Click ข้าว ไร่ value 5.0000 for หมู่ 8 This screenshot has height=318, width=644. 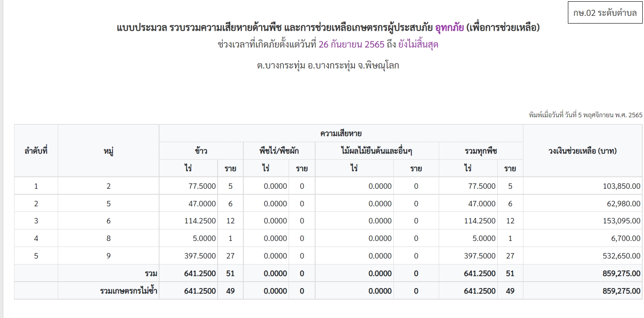coord(204,238)
